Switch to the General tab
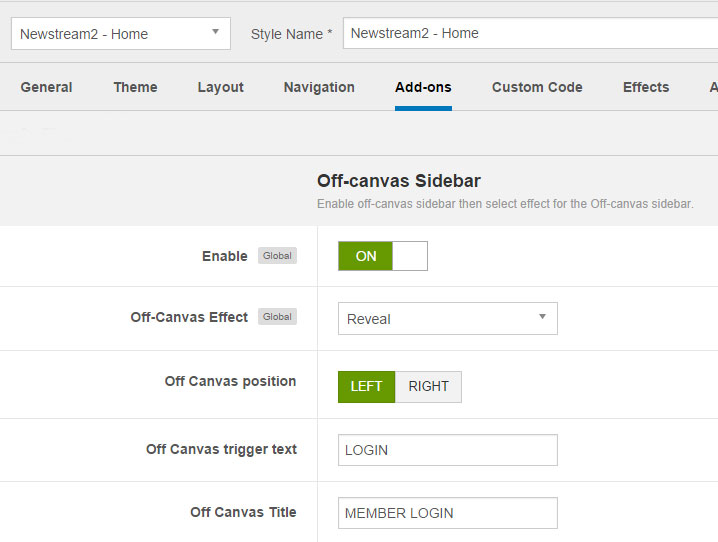718x542 pixels. pos(46,87)
